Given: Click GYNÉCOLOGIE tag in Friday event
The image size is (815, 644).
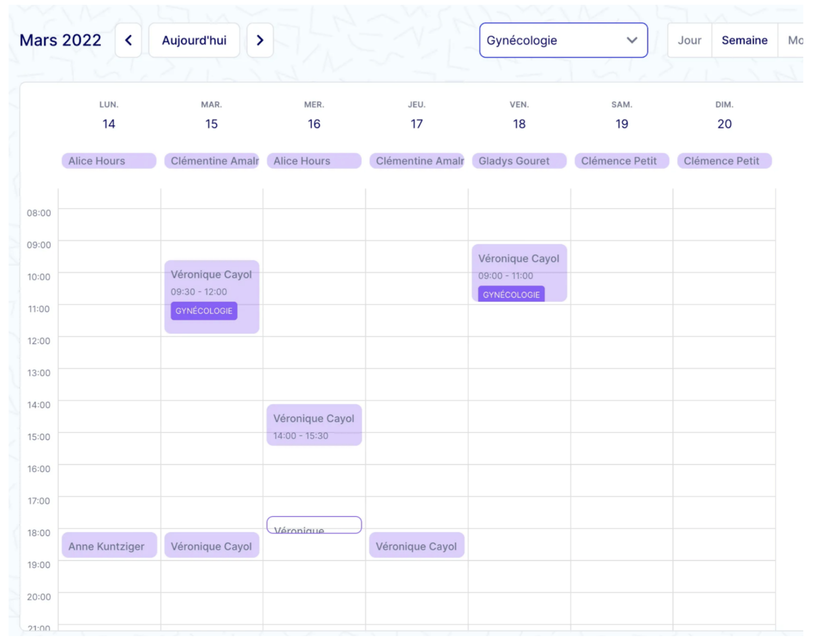Looking at the screenshot, I should (x=511, y=294).
